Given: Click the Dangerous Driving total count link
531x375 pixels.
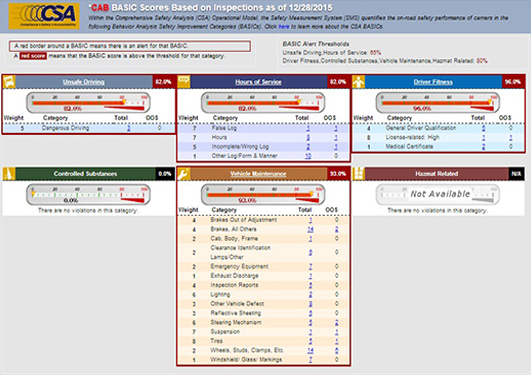Looking at the screenshot, I should tap(128, 128).
